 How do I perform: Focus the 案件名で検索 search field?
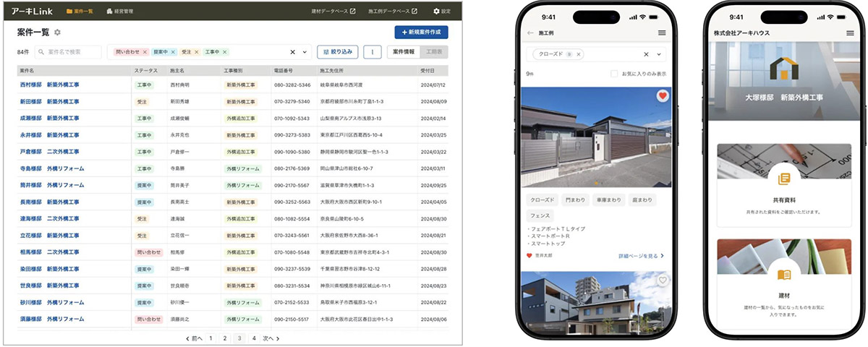(x=68, y=52)
